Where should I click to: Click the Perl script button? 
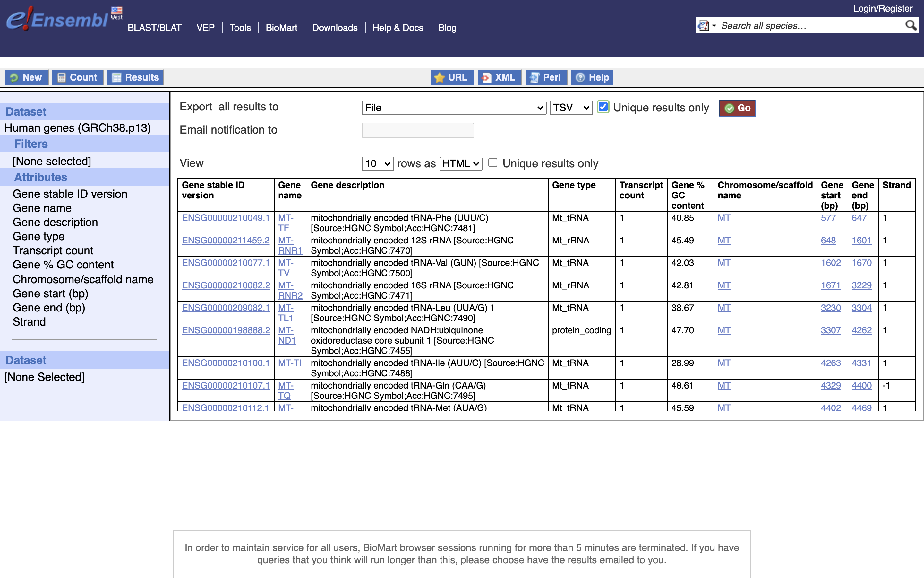point(546,78)
